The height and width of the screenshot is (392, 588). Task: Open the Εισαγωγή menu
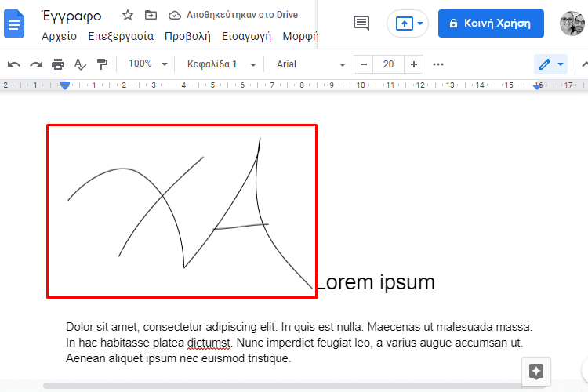[x=246, y=36]
